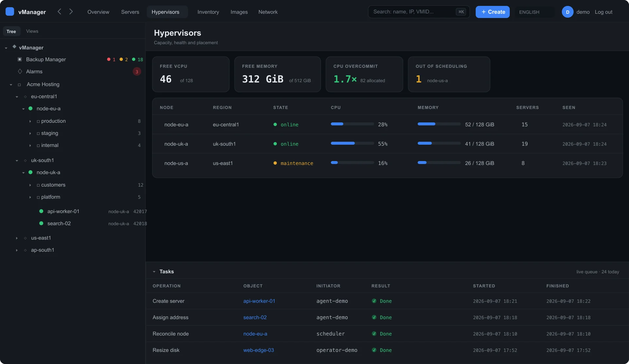Click green status dot of node-uk-a in tree
The height and width of the screenshot is (364, 629).
click(30, 172)
